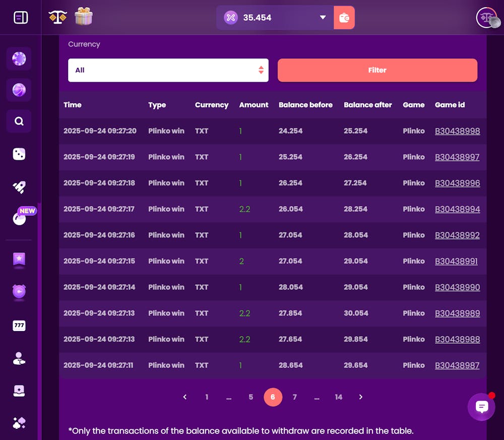Open the 777 slots sidebar icon
Image resolution: width=504 pixels, height=440 pixels.
click(x=19, y=326)
